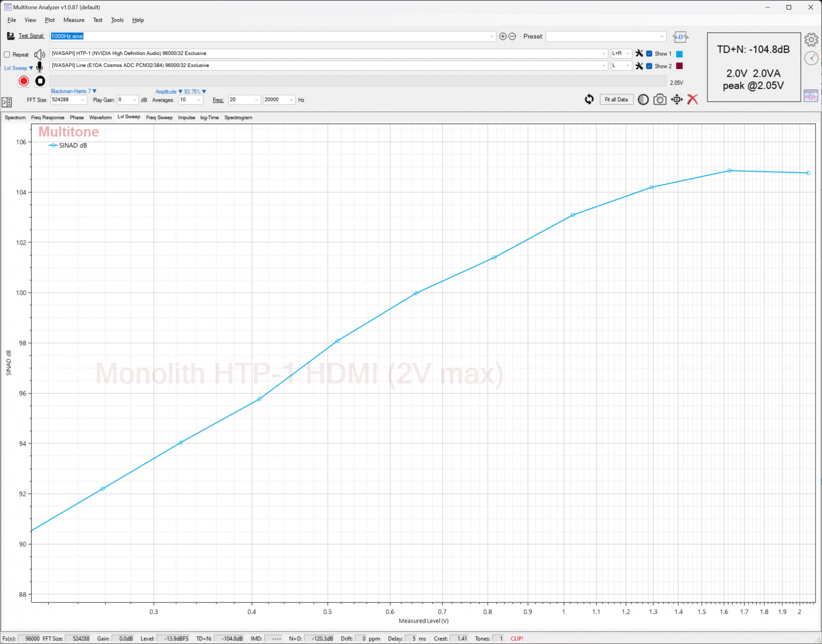Screen dimensions: 822x644
Task: Click the dark red Show 2 color swatch
Action: (x=680, y=66)
